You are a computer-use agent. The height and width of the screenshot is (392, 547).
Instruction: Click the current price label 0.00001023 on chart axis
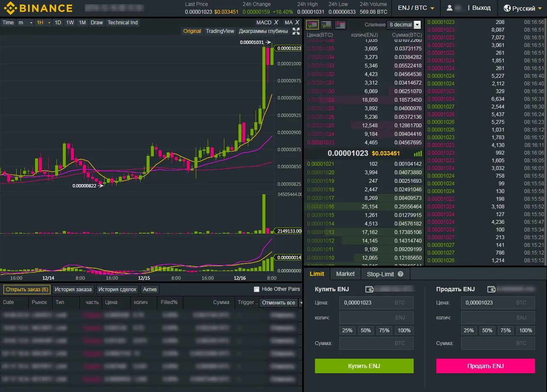(x=289, y=48)
